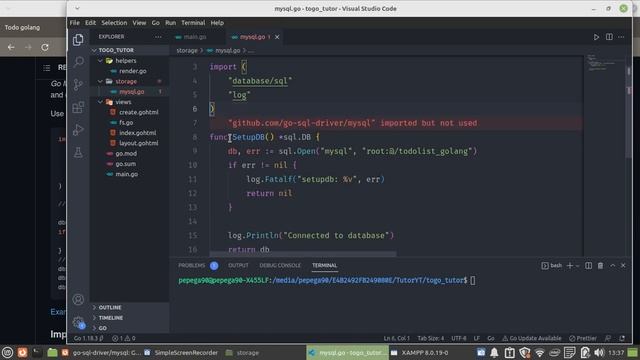Open the Selection menu
The image size is (640, 360).
click(x=114, y=23)
